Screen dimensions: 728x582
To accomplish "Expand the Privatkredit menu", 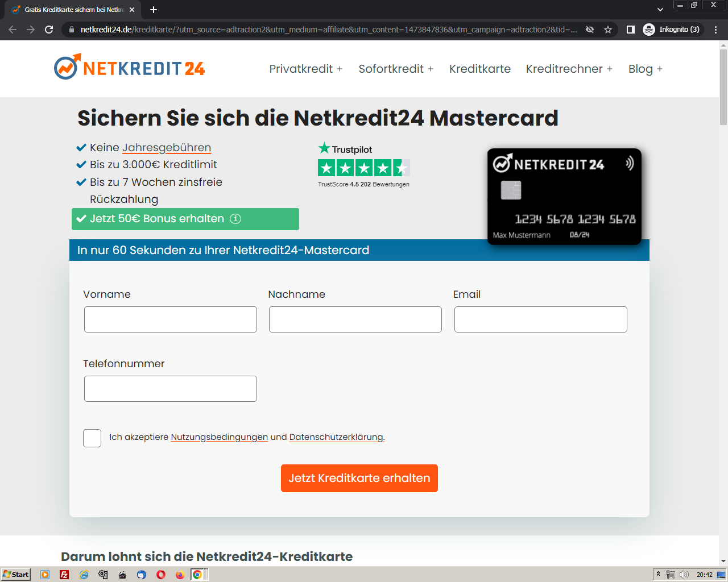I will coord(306,69).
